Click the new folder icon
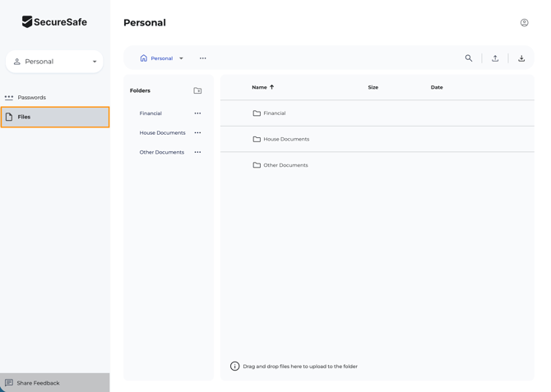 pyautogui.click(x=197, y=90)
